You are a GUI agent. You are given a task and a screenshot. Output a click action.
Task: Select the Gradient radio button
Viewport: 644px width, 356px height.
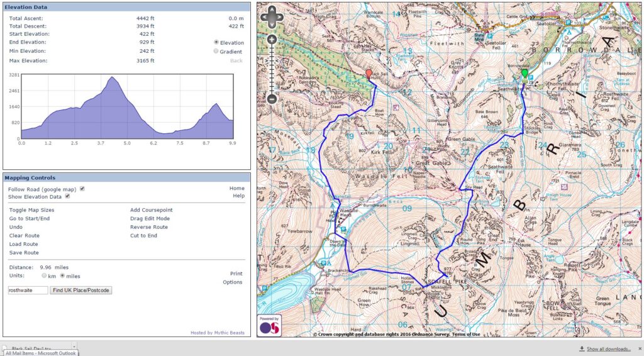(216, 51)
